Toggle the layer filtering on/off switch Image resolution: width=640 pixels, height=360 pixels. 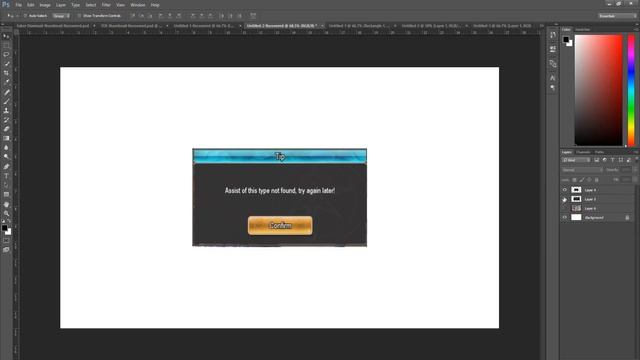click(636, 160)
